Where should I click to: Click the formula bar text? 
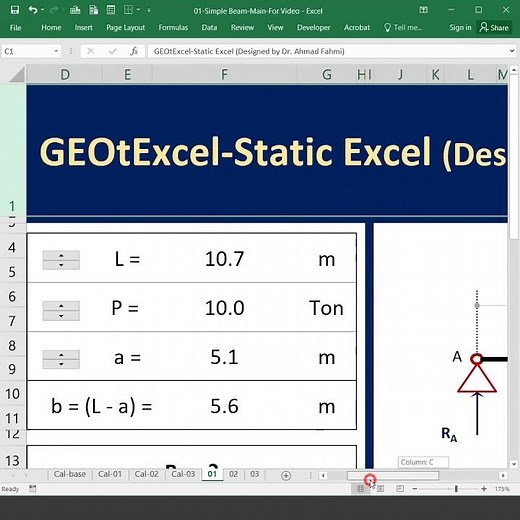pos(249,51)
